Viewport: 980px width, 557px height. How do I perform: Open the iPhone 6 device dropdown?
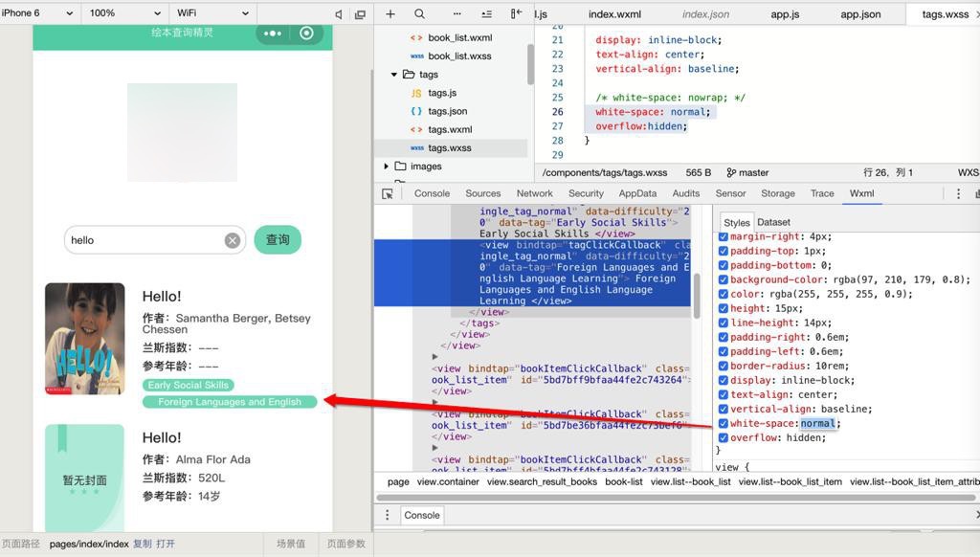click(x=37, y=12)
